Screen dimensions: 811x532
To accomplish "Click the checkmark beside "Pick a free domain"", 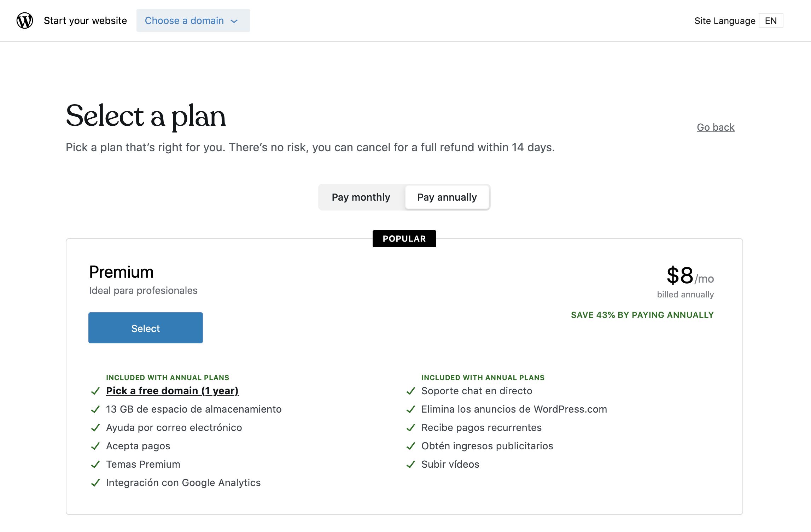I will pos(95,391).
